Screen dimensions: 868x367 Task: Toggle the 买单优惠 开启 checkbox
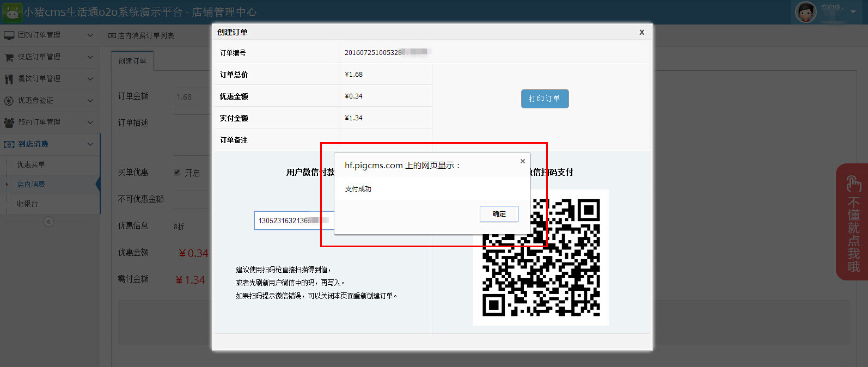[x=177, y=172]
